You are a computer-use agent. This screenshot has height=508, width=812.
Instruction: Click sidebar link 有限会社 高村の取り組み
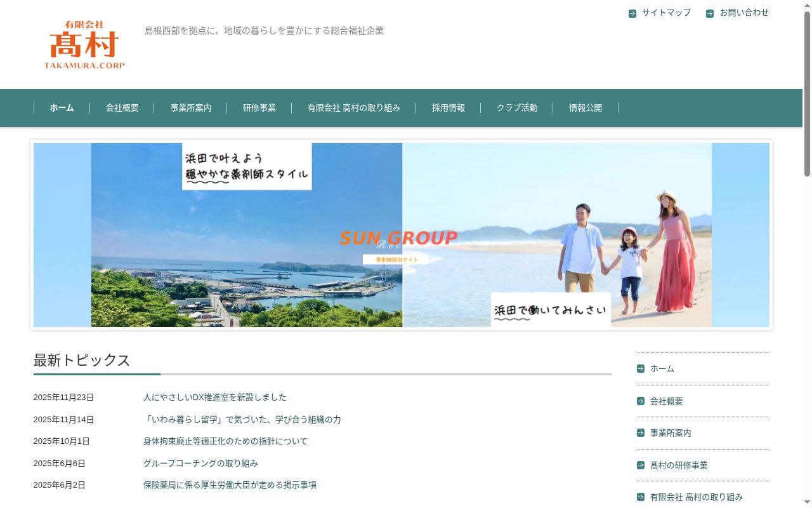click(x=697, y=497)
